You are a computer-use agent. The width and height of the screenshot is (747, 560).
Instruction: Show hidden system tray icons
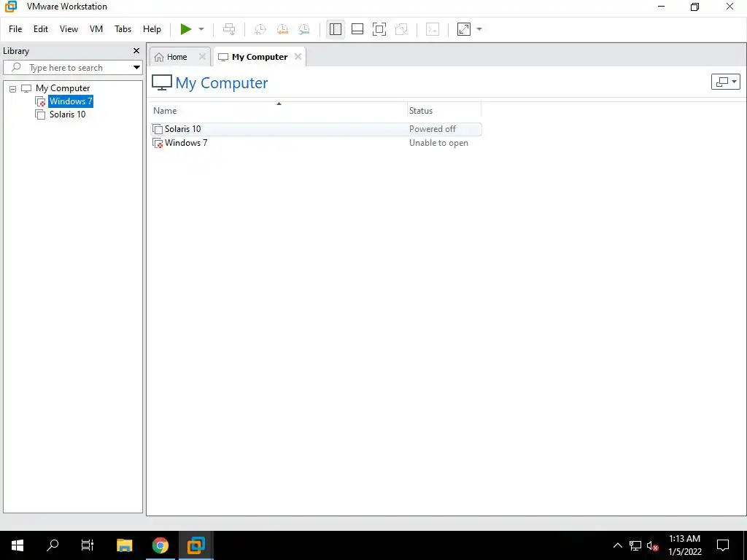(x=617, y=545)
